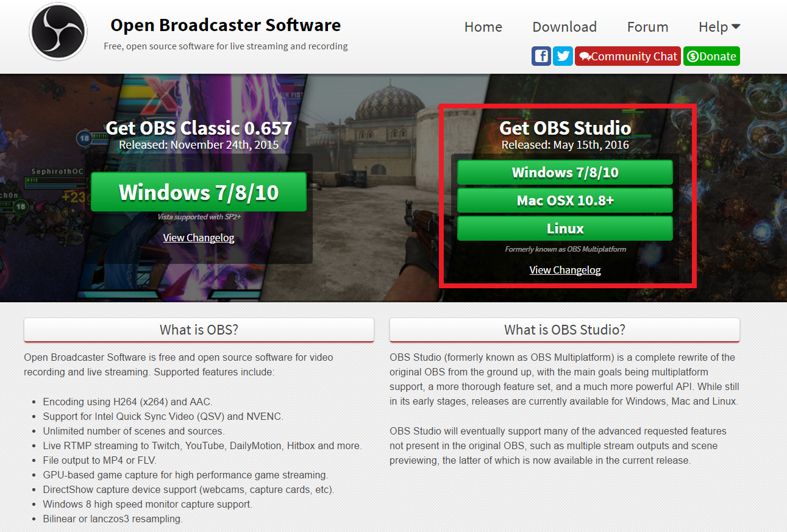Click the Open Broadcaster Software title
This screenshot has height=532, width=787.
pos(226,25)
